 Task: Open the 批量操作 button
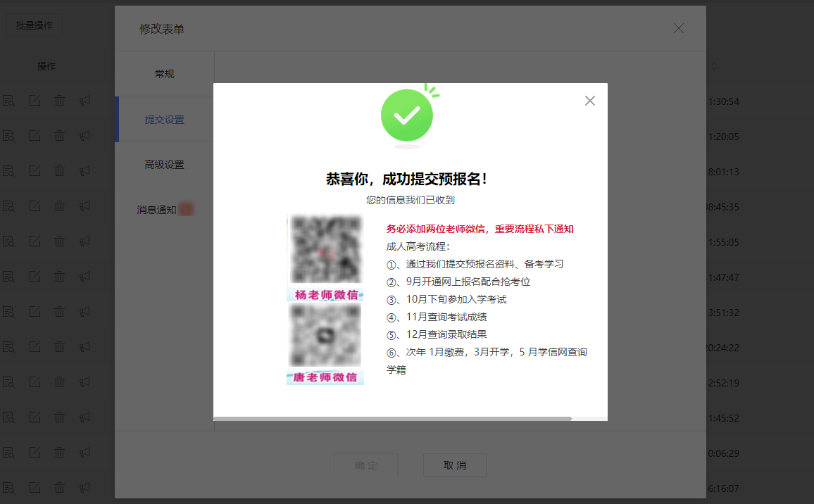tap(35, 25)
